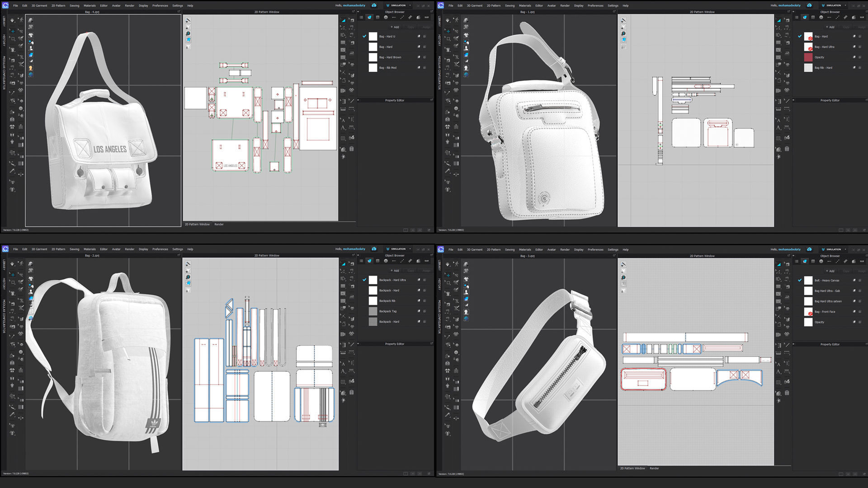Click the Simulate arrow icon in Bag - 1 window
The height and width of the screenshot is (488, 868).
point(448,20)
